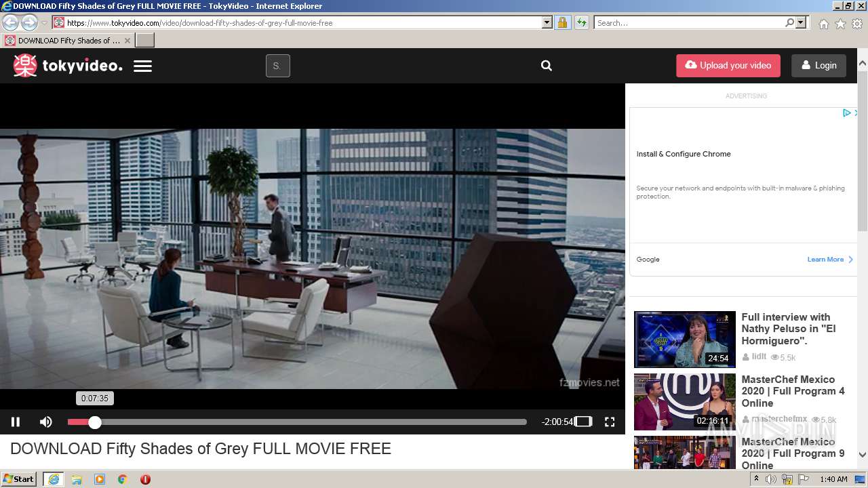Open the Login button
Image resolution: width=868 pixels, height=488 pixels.
[x=818, y=66]
